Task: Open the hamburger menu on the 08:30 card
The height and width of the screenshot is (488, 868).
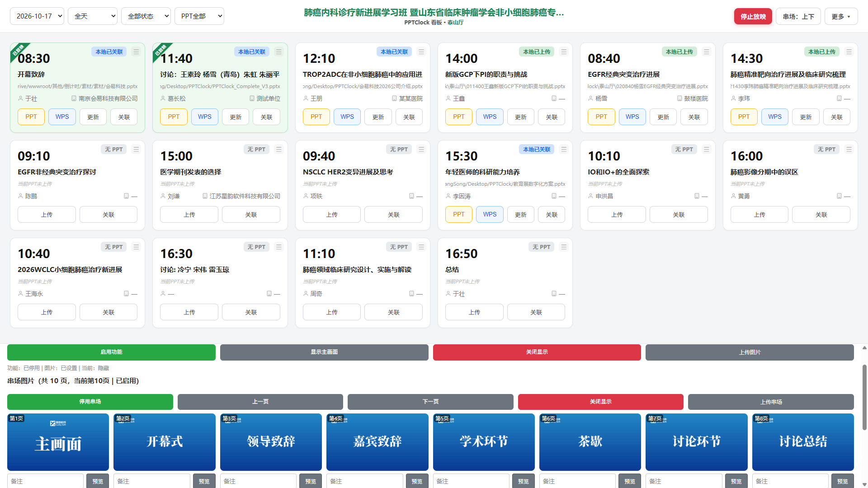Action: (x=136, y=52)
